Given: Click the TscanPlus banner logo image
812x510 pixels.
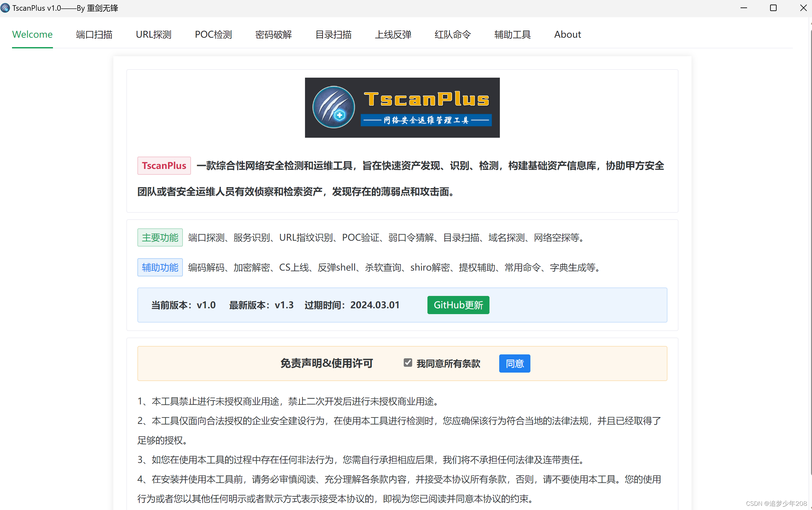Looking at the screenshot, I should 402,108.
